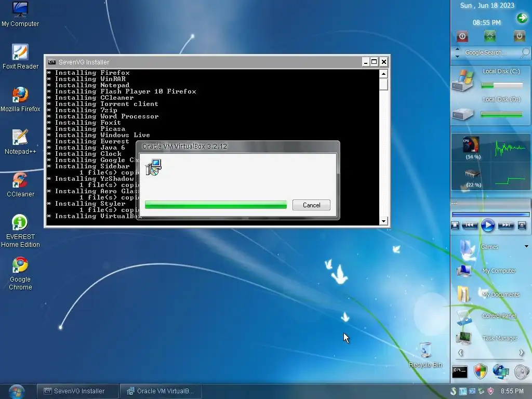Click the speaker volume sidebar icon
Viewport: 532px width, 399px height.
tap(522, 372)
